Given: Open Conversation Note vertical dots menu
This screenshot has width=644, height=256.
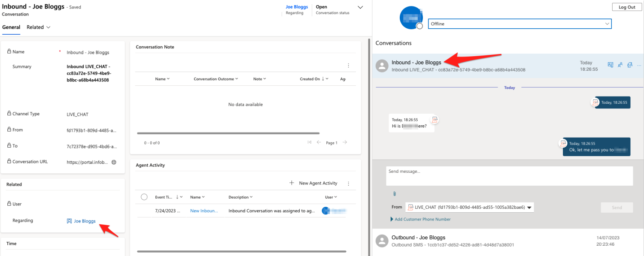Looking at the screenshot, I should pyautogui.click(x=348, y=66).
